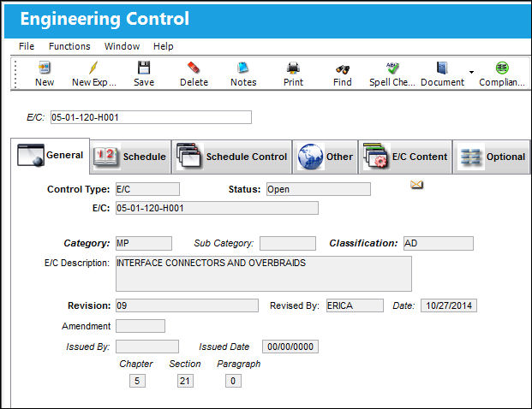This screenshot has width=532, height=409.
Task: Click the toolbar drag handle dots
Action: (x=15, y=74)
